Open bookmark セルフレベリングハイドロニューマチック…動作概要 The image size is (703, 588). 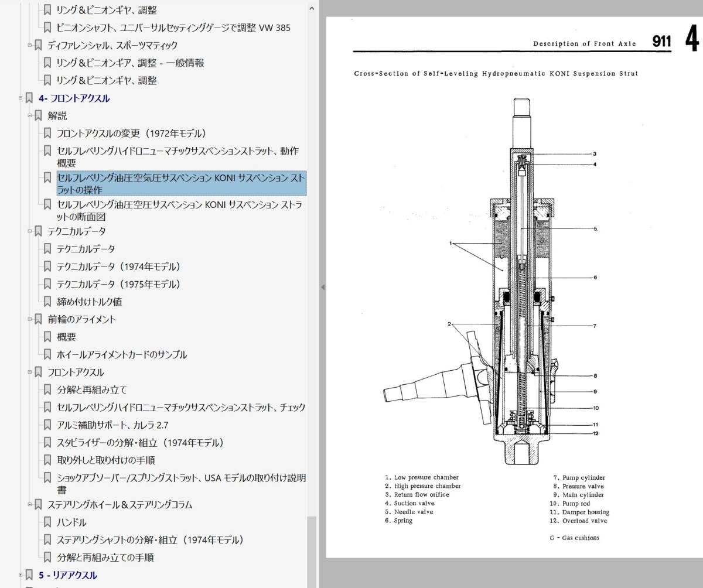point(178,157)
